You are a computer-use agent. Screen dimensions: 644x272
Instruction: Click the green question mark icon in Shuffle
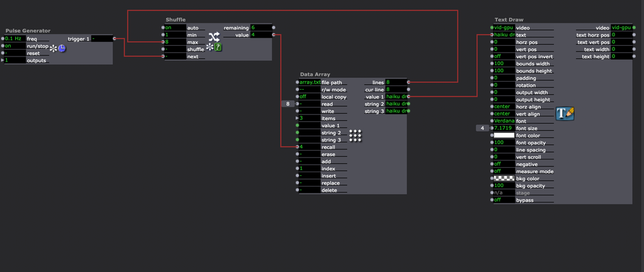[218, 46]
